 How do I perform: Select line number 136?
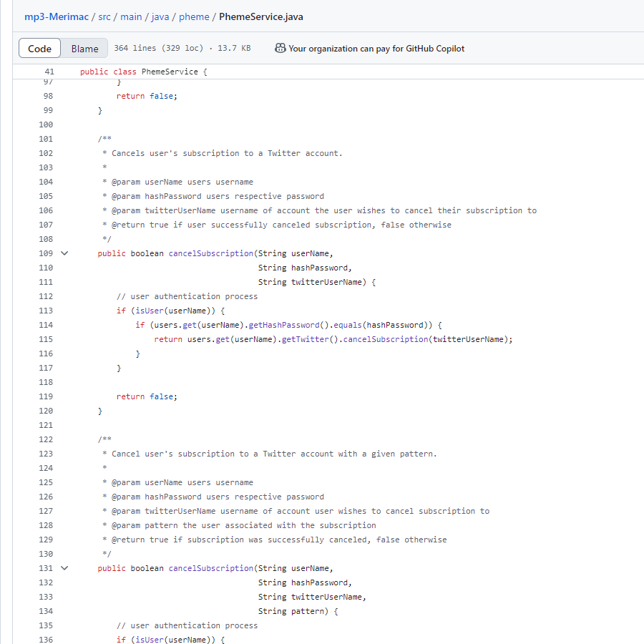tap(46, 640)
